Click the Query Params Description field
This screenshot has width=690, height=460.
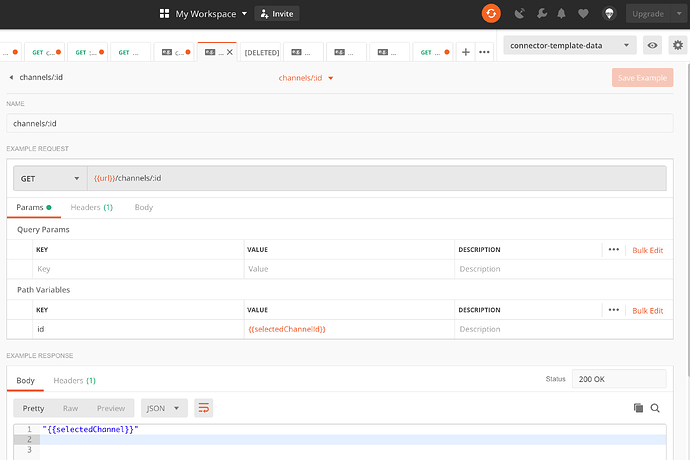click(564, 269)
